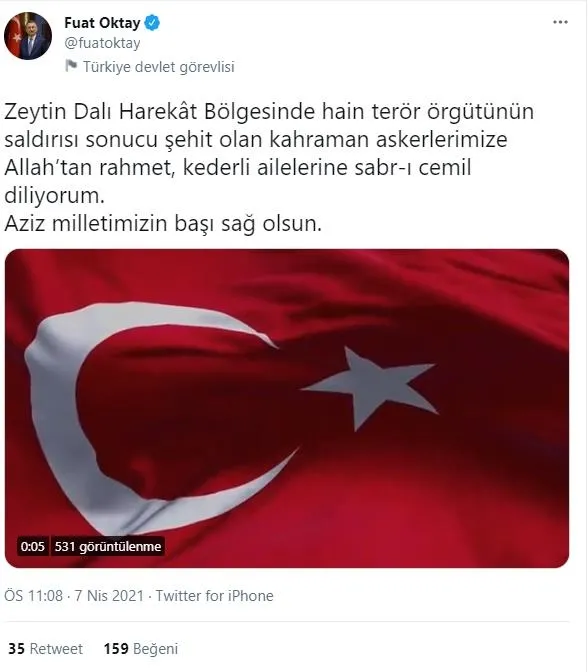Open the ÖS 11:08 timestamp

point(33,596)
